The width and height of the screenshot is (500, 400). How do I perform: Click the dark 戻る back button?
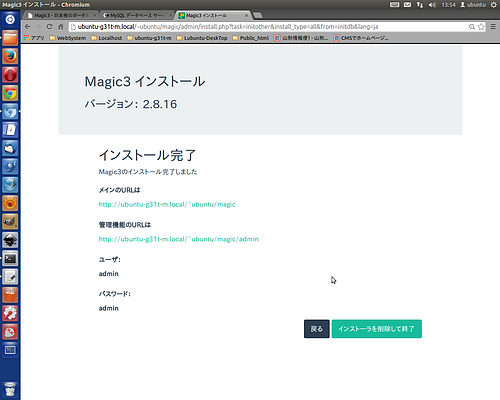[317, 329]
